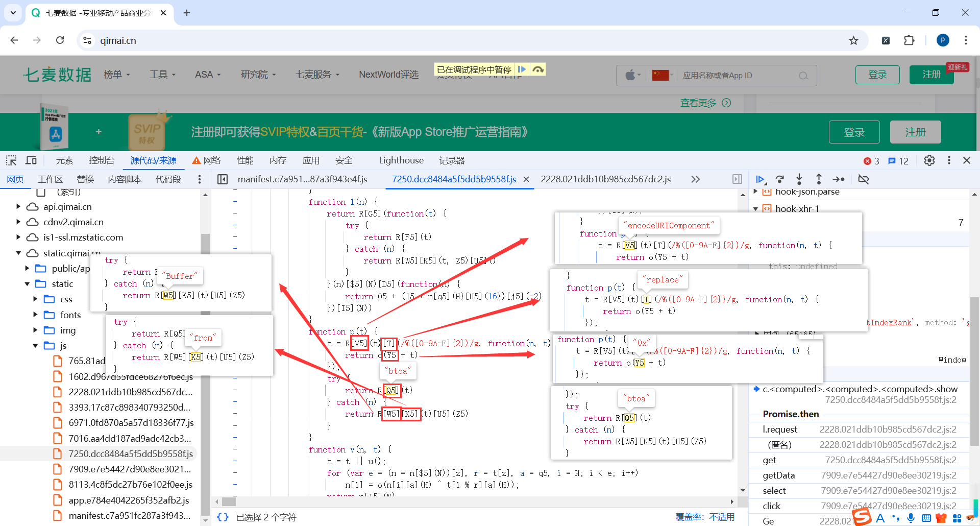Image resolution: width=980 pixels, height=526 pixels.
Task: Switch to 2228.021ddb10b985cd567dc2.js editor tab
Action: click(x=606, y=179)
